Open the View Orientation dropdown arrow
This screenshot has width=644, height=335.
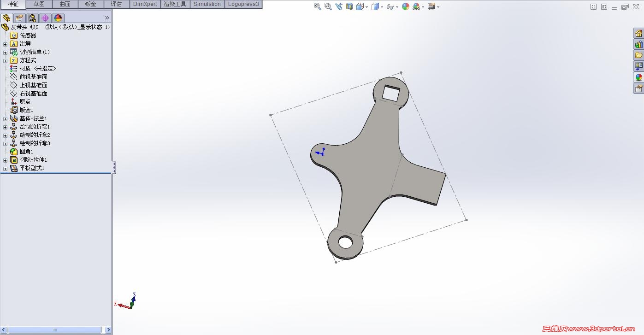(366, 7)
